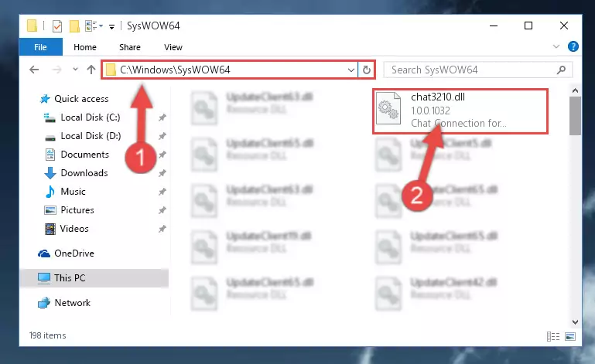Switch to the View ribbon tab
Image resolution: width=595 pixels, height=364 pixels.
[173, 47]
